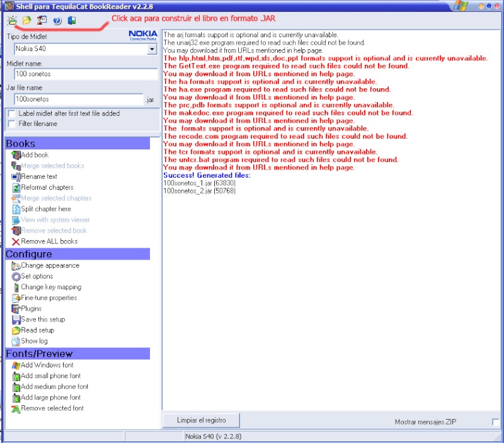This screenshot has width=504, height=443.
Task: Click the Add Windows font icon
Action: [16, 365]
